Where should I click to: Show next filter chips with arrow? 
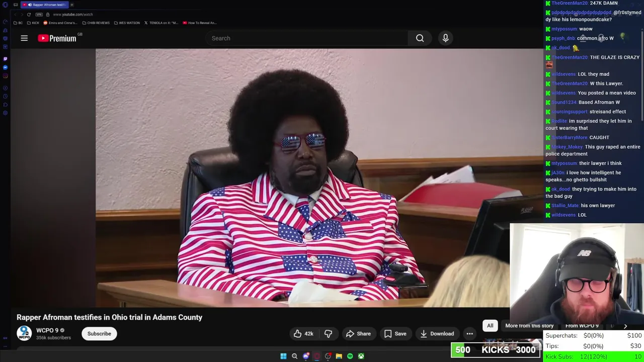tap(625, 326)
